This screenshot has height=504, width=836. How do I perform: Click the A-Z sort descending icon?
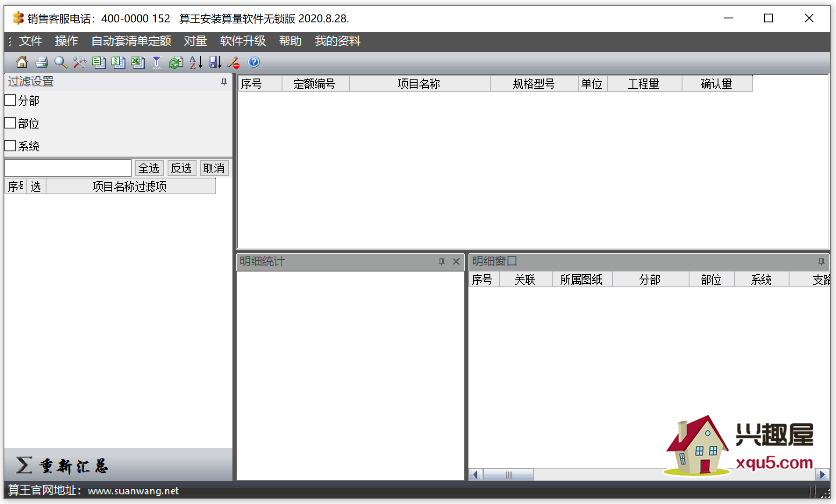pos(196,62)
